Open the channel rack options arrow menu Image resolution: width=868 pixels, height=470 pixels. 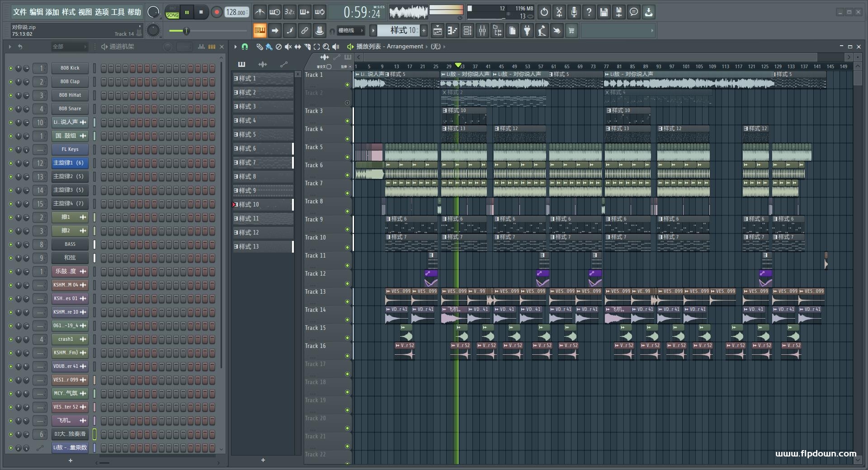coord(10,47)
